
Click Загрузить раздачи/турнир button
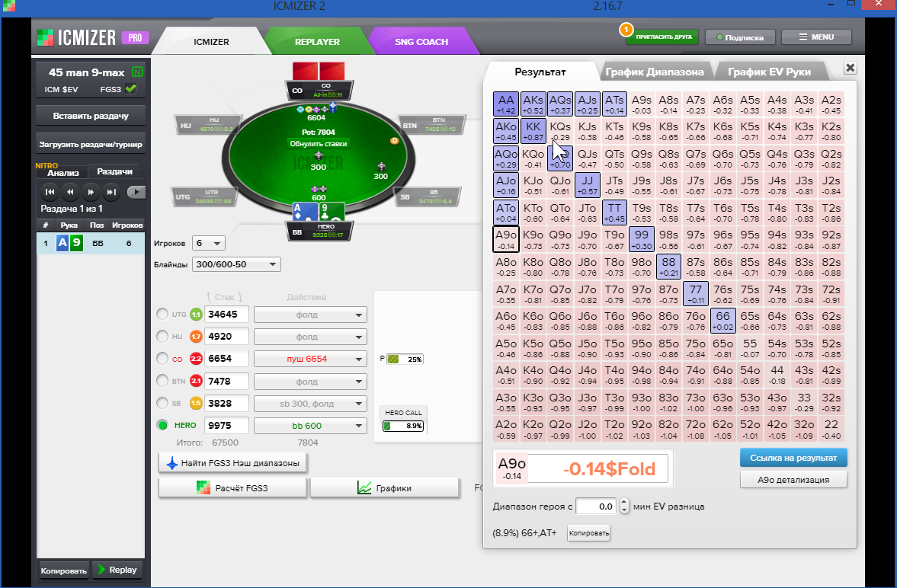[91, 144]
